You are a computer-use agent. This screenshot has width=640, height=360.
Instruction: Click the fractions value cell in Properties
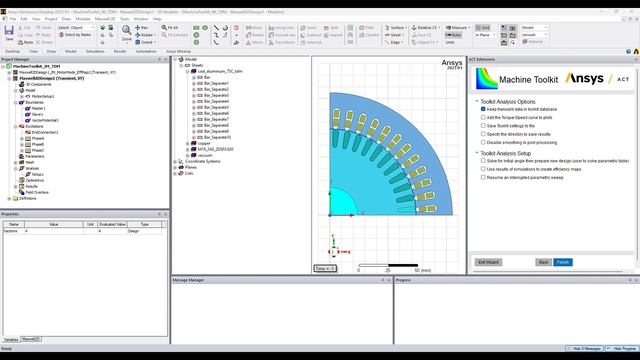click(54, 231)
